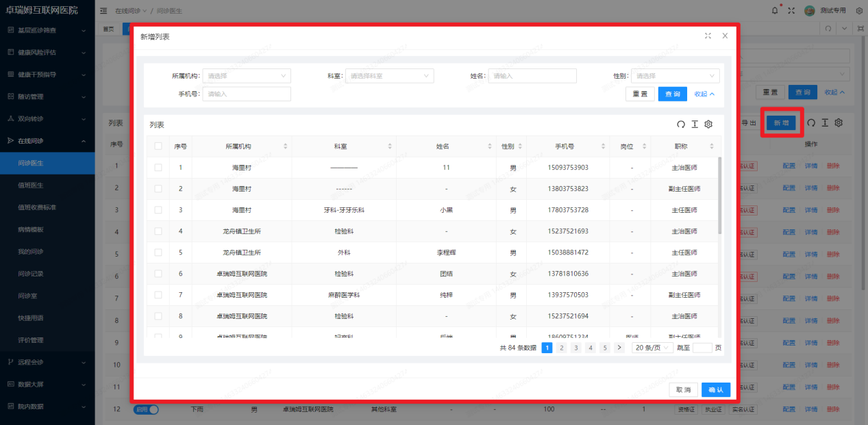Click the 跳至 page jump input box
This screenshot has height=425, width=868.
pyautogui.click(x=702, y=348)
